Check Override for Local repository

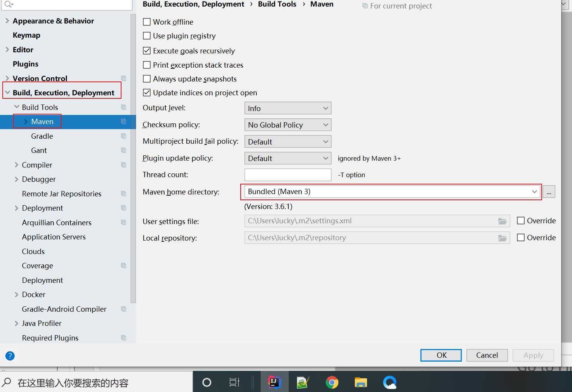point(521,238)
